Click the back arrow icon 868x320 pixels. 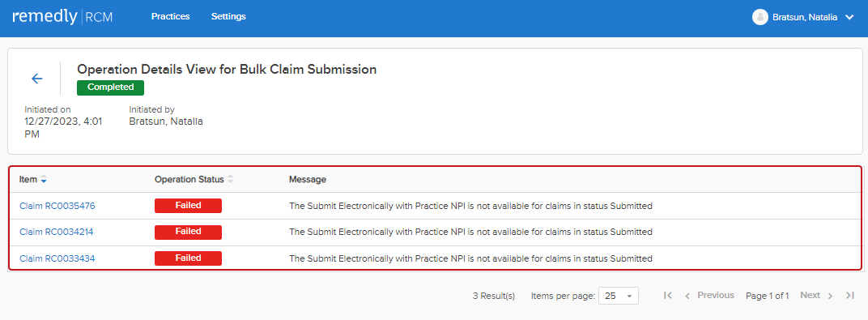[37, 79]
